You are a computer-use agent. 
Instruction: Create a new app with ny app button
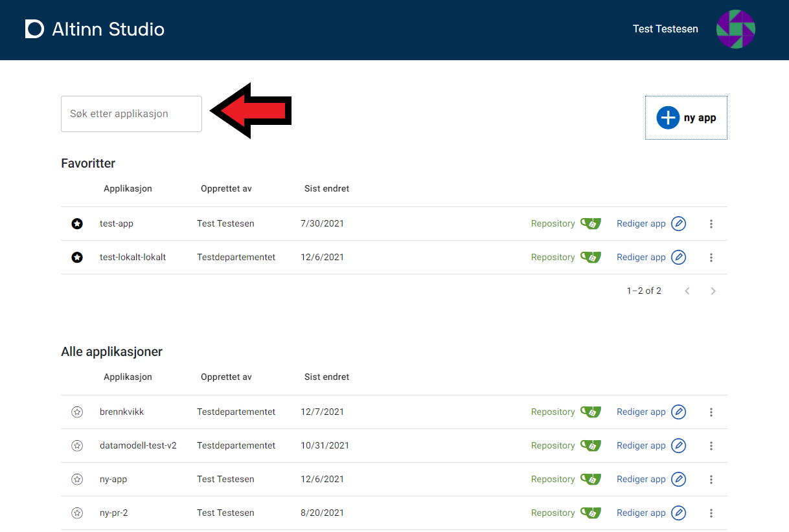coord(686,118)
